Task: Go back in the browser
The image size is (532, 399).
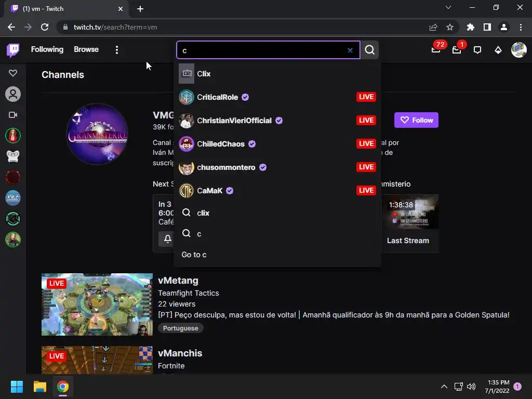Action: click(11, 27)
